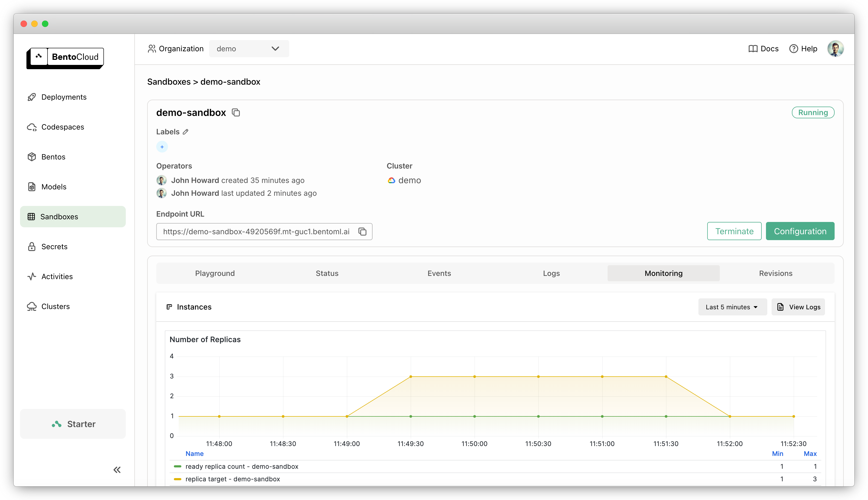Click the rocket Deployments icon
The width and height of the screenshot is (868, 500).
(32, 97)
